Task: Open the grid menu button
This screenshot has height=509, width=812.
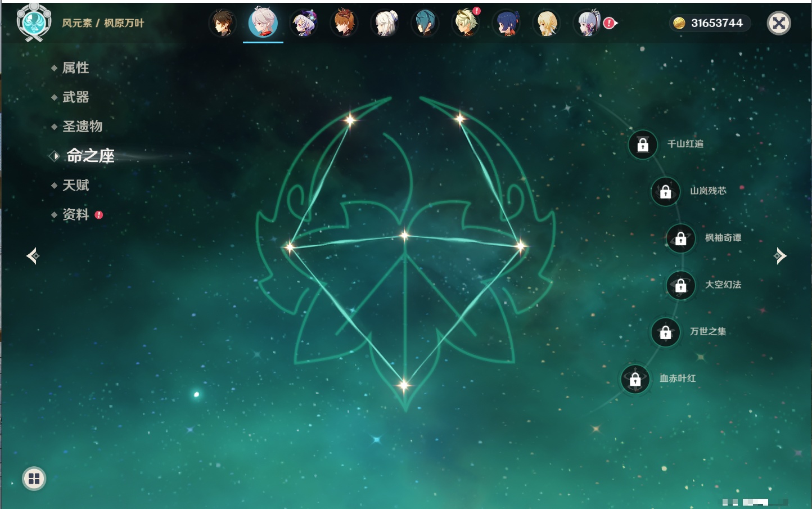Action: tap(34, 479)
